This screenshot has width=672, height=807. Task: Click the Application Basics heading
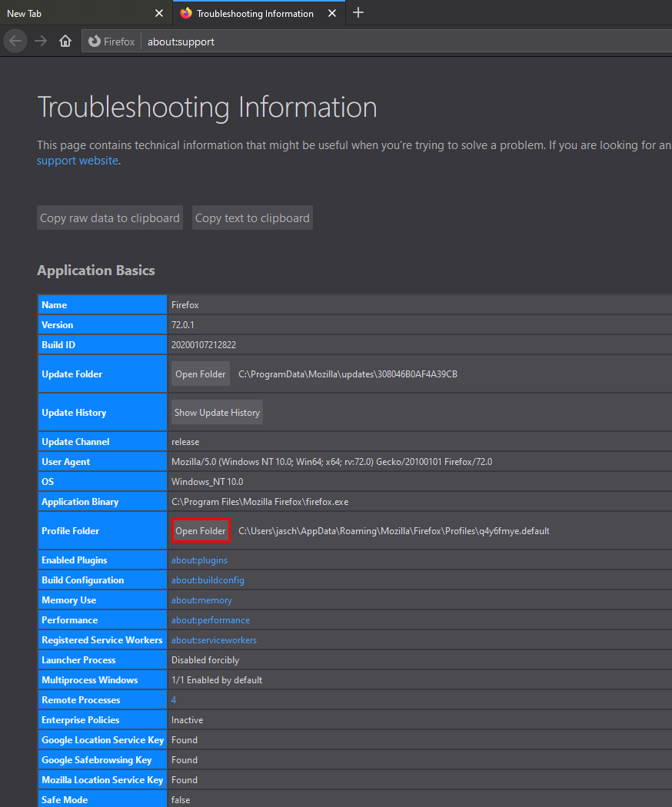[96, 271]
